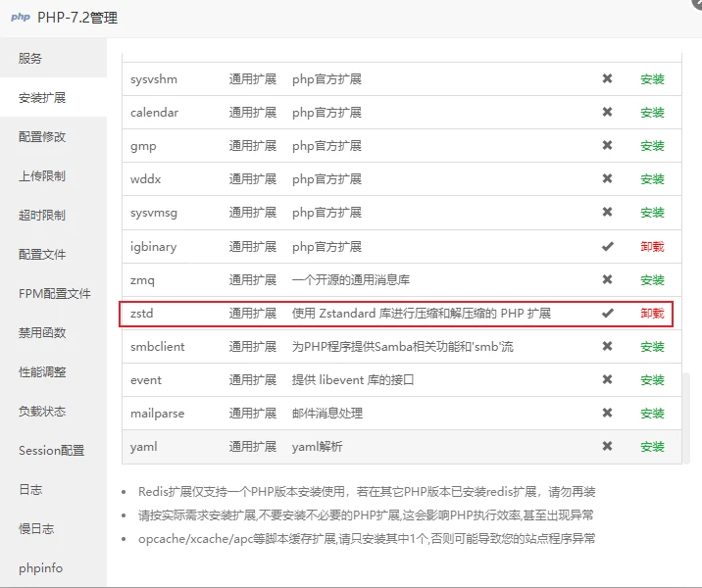Click the X status icon for yaml

click(607, 447)
